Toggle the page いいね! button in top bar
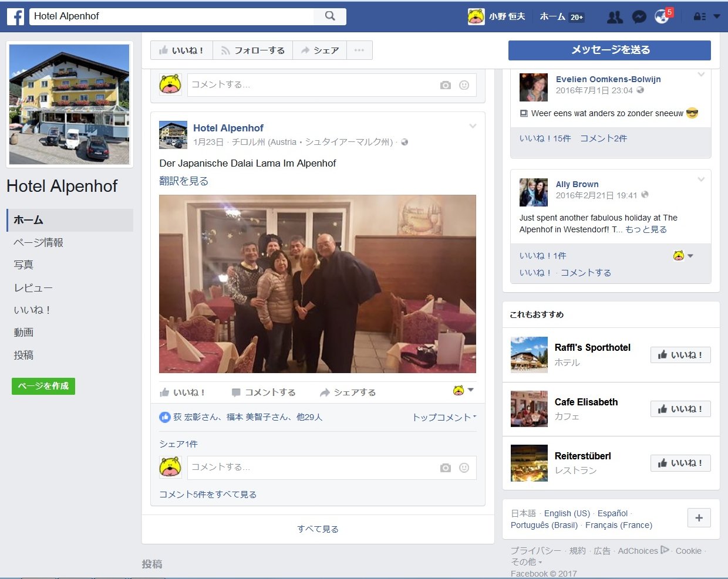Image resolution: width=728 pixels, height=579 pixels. point(181,50)
